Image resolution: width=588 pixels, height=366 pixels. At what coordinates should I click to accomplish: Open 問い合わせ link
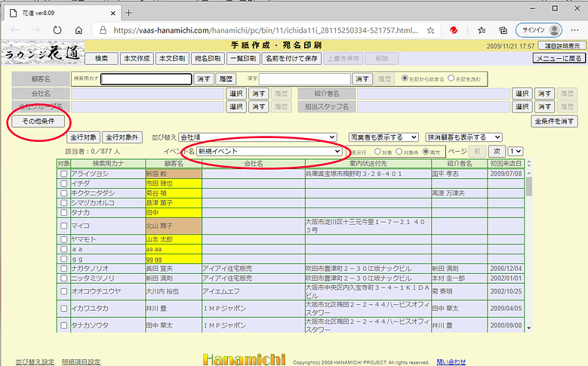(x=451, y=362)
